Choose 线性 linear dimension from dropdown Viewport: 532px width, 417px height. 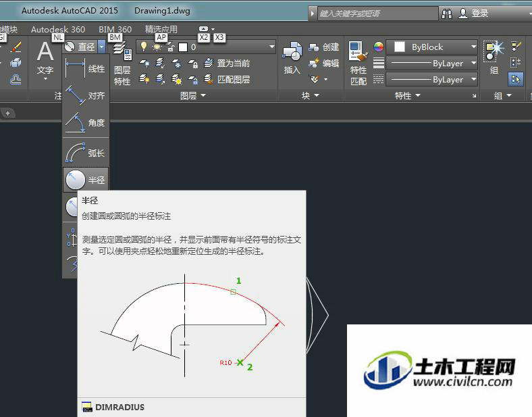coord(86,69)
